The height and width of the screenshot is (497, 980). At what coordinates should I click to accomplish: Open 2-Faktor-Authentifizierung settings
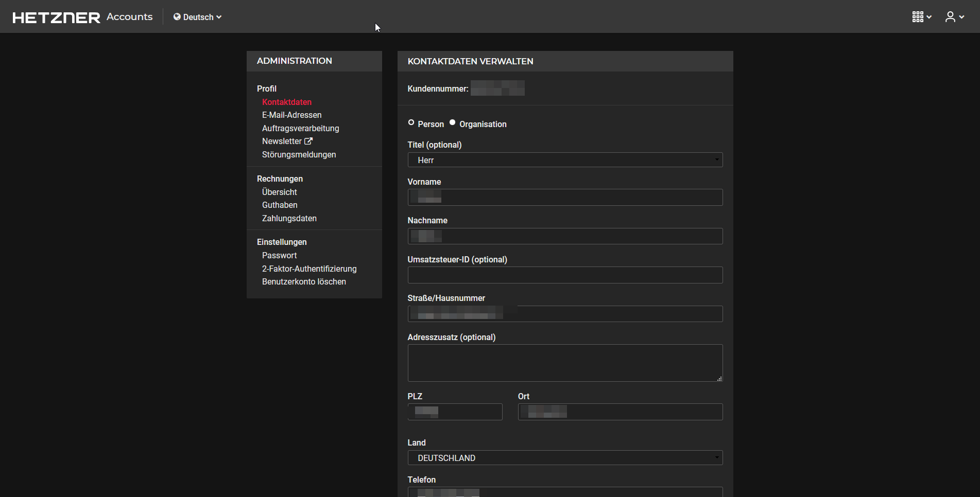point(310,269)
